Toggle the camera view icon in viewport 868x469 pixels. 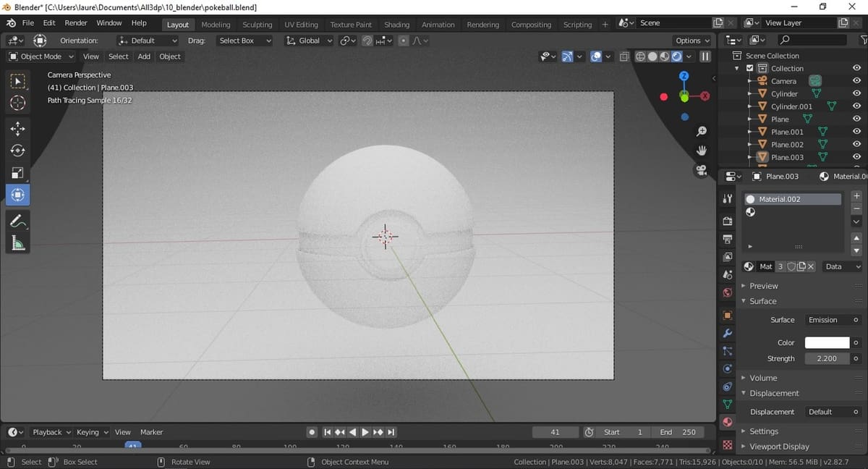click(x=701, y=170)
